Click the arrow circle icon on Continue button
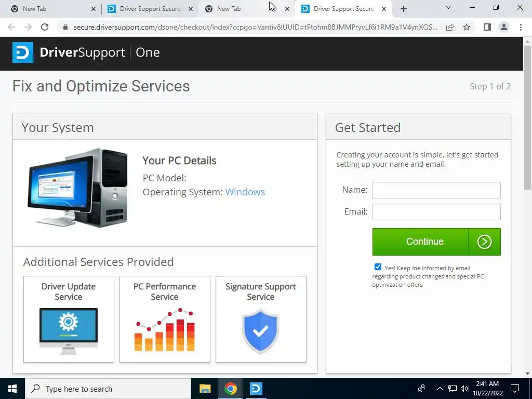Viewport: 532px width, 399px height. tap(484, 242)
